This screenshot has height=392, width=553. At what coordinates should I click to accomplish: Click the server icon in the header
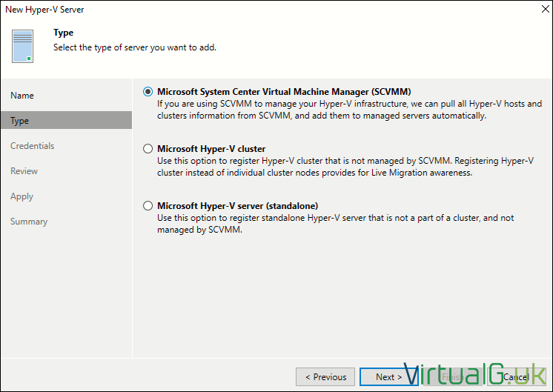[22, 46]
